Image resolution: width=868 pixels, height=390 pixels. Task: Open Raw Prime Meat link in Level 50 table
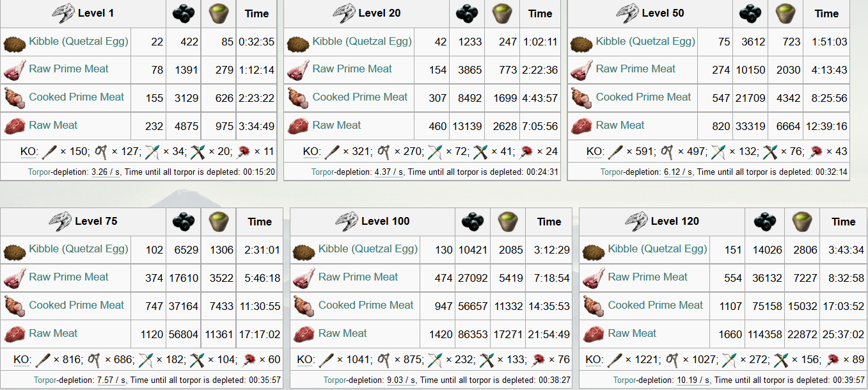pos(635,69)
